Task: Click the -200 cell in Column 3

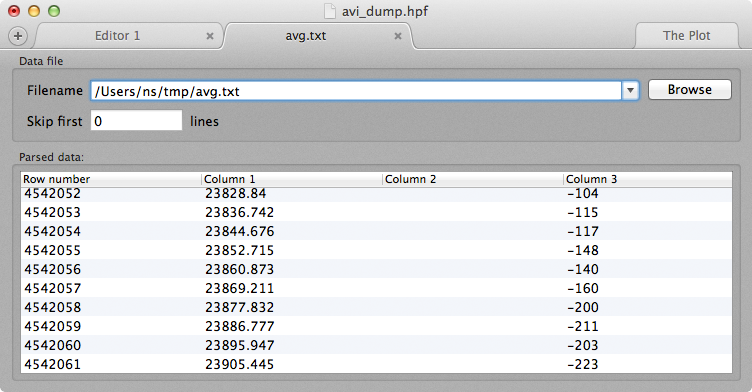Action: [583, 307]
